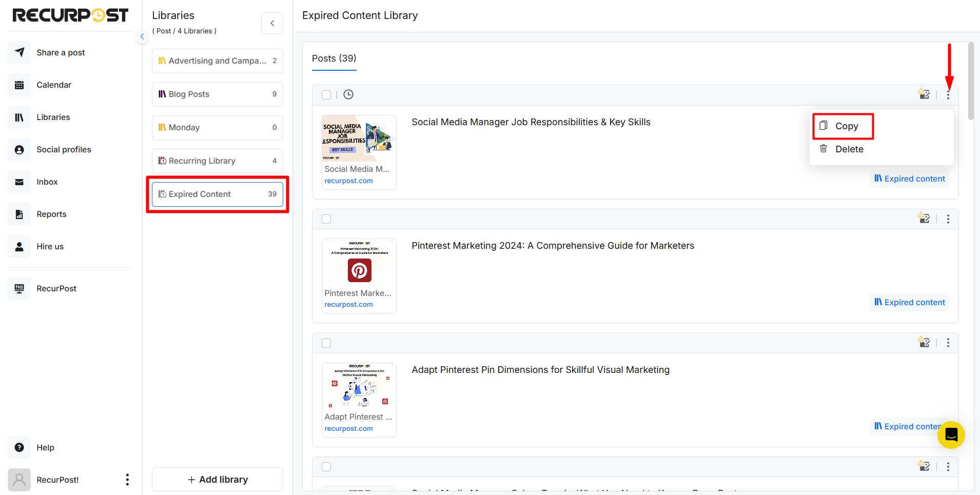Open recurpost.com link under Pinterest Marketing post
Image resolution: width=980 pixels, height=495 pixels.
(348, 305)
